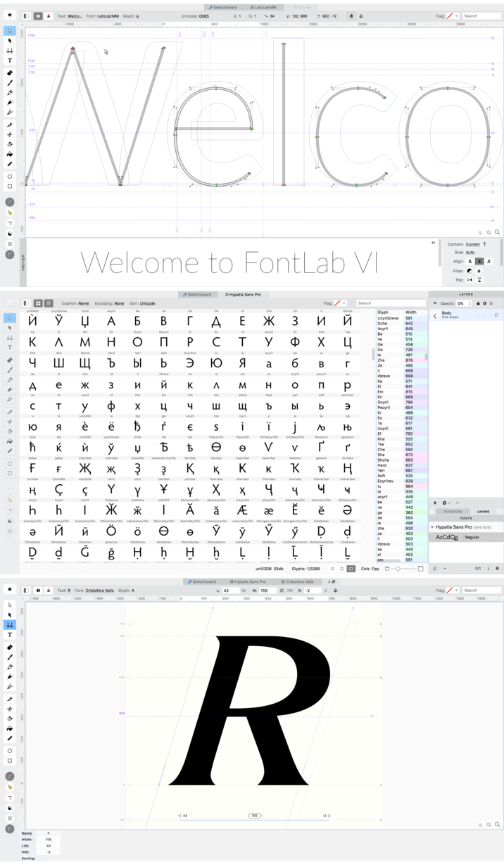Open the TRANSFORM panel tab
504x865 pixels.
tap(453, 512)
